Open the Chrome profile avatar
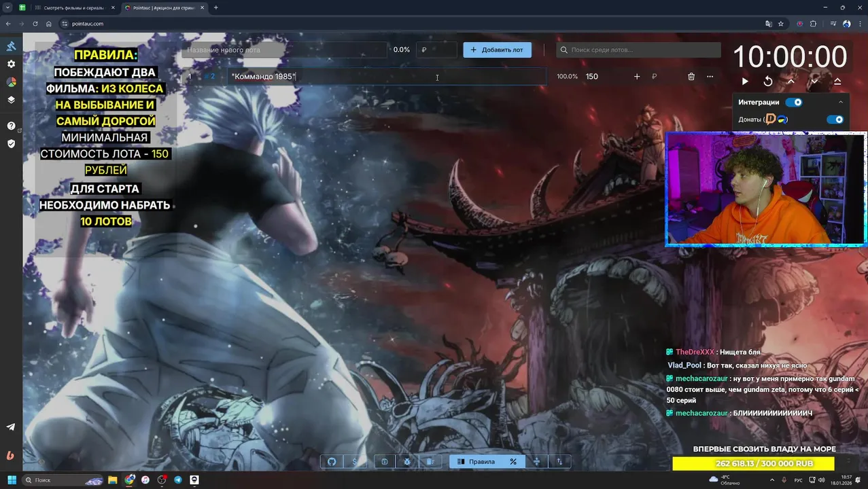Screen dimensions: 868x489 coord(847,24)
